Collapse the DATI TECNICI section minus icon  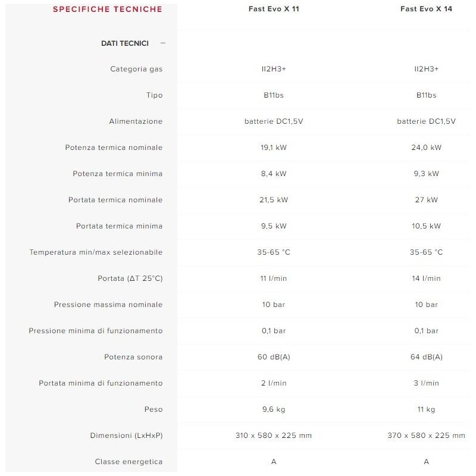coord(163,43)
